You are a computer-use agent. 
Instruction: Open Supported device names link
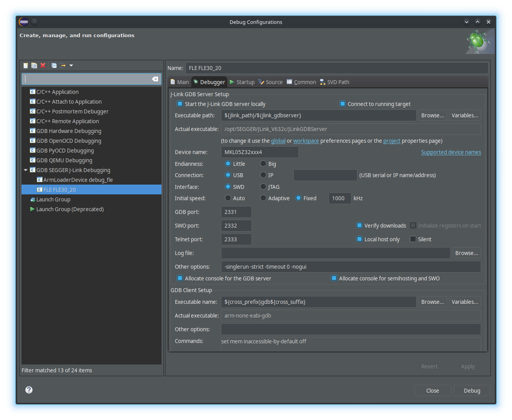[451, 152]
